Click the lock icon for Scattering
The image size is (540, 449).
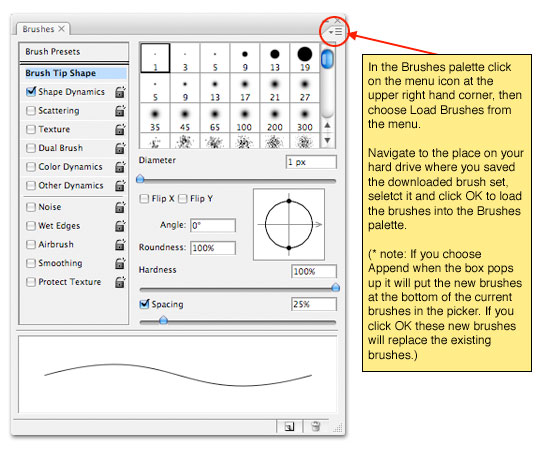tap(120, 111)
